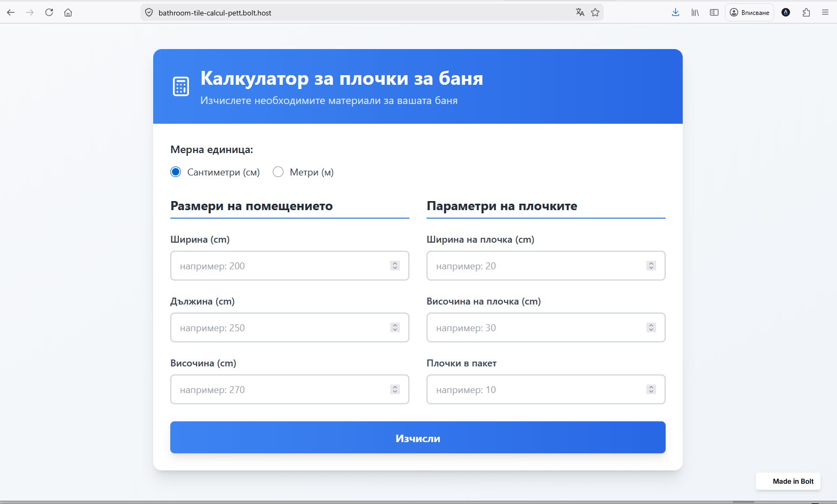The width and height of the screenshot is (837, 504).
Task: Open the downloads panel
Action: coord(675,12)
